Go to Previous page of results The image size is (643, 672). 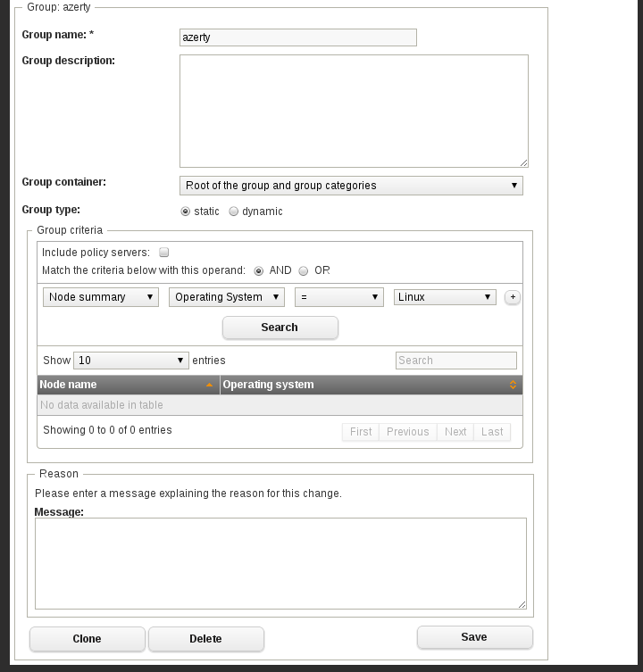(407, 432)
